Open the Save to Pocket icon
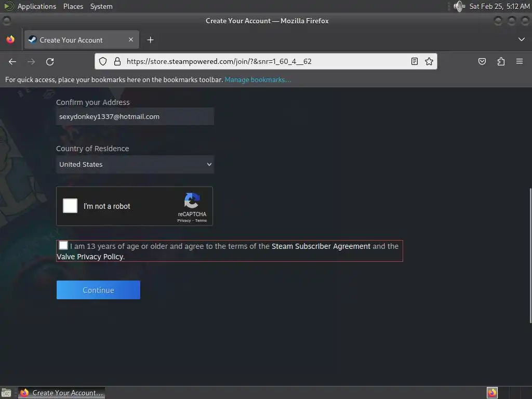The width and height of the screenshot is (532, 399). coord(482,61)
